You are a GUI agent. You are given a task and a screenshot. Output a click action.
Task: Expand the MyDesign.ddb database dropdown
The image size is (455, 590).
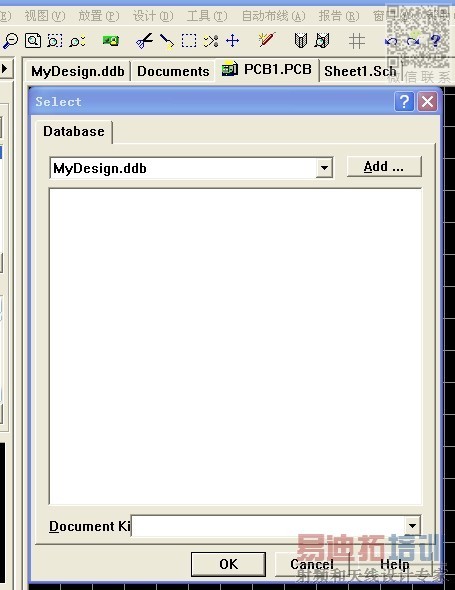pos(324,168)
